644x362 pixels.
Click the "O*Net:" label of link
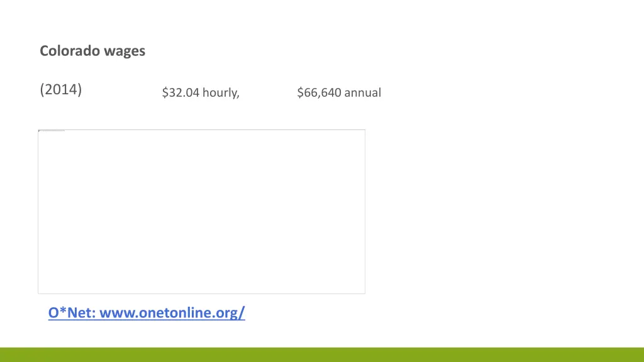(72, 312)
